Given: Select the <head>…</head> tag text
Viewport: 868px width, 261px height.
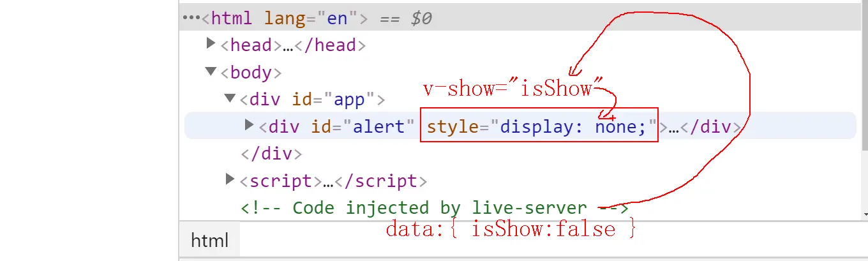Looking at the screenshot, I should (x=293, y=45).
